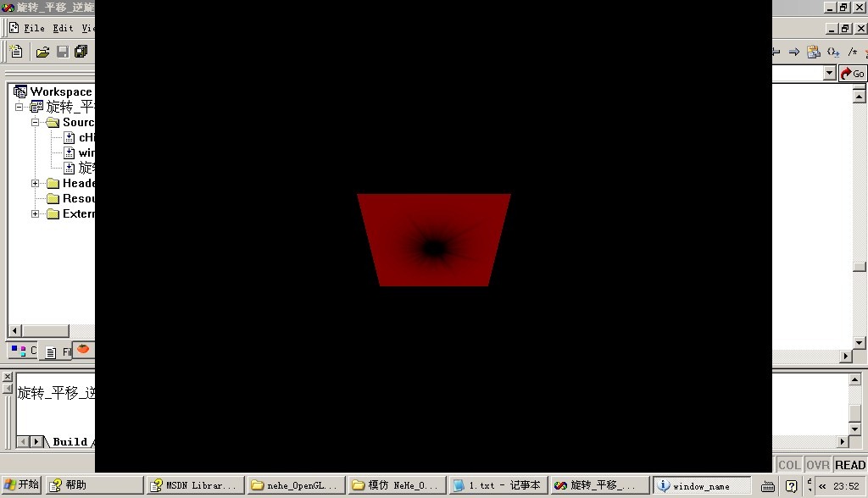868x498 pixels.
Task: Collapse the Source Files folder
Action: click(35, 122)
